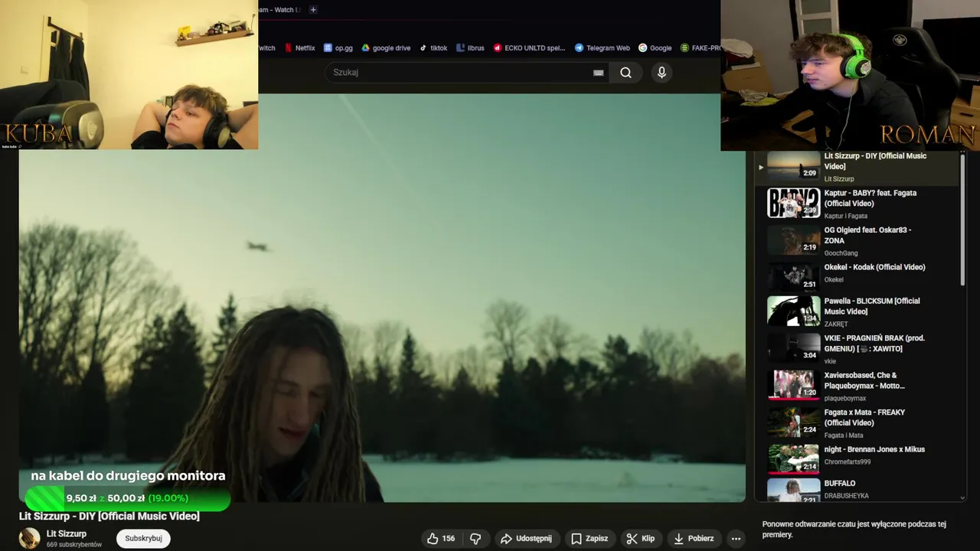Play VKIE - PRAGNIEŃ BRAK from the playlist

[857, 348]
